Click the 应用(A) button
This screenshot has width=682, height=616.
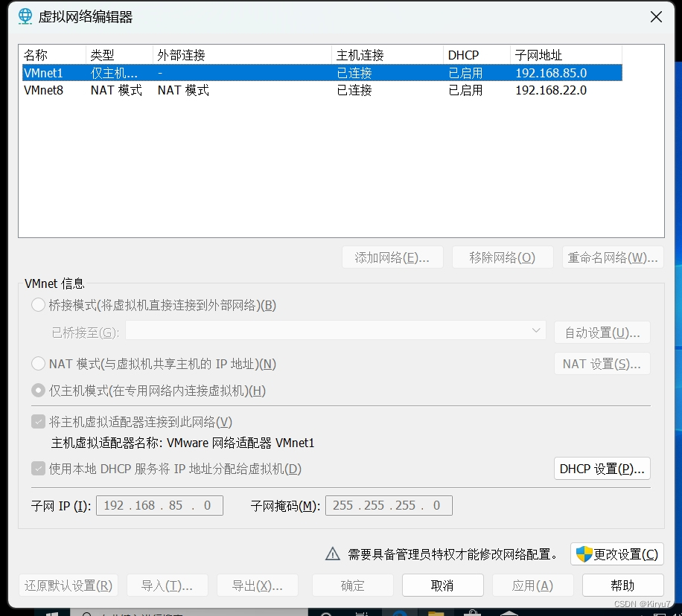click(533, 585)
